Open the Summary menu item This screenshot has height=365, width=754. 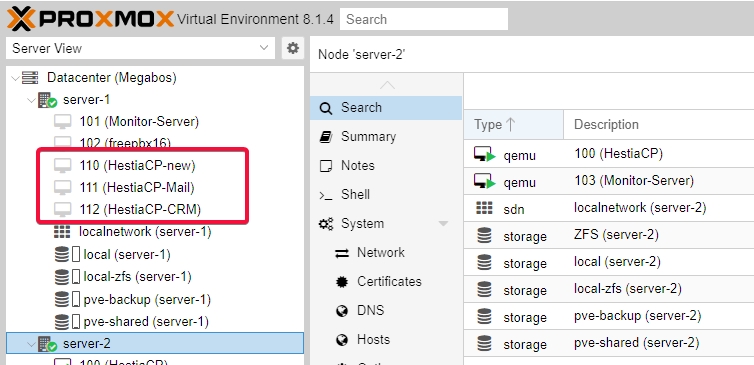(386, 137)
